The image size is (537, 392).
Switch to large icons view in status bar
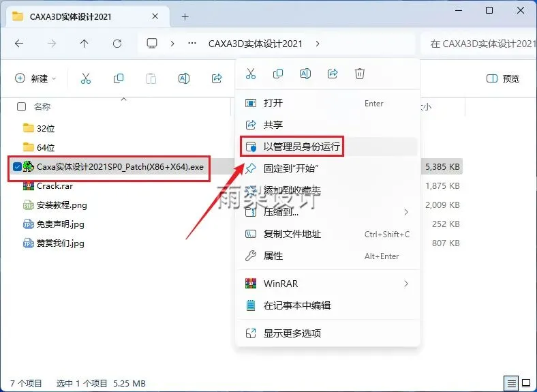(526, 383)
